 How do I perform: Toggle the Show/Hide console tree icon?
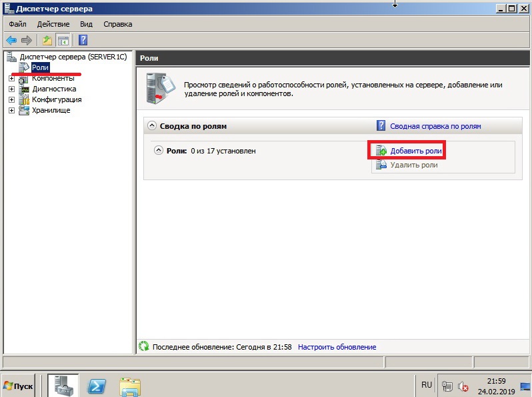point(63,40)
